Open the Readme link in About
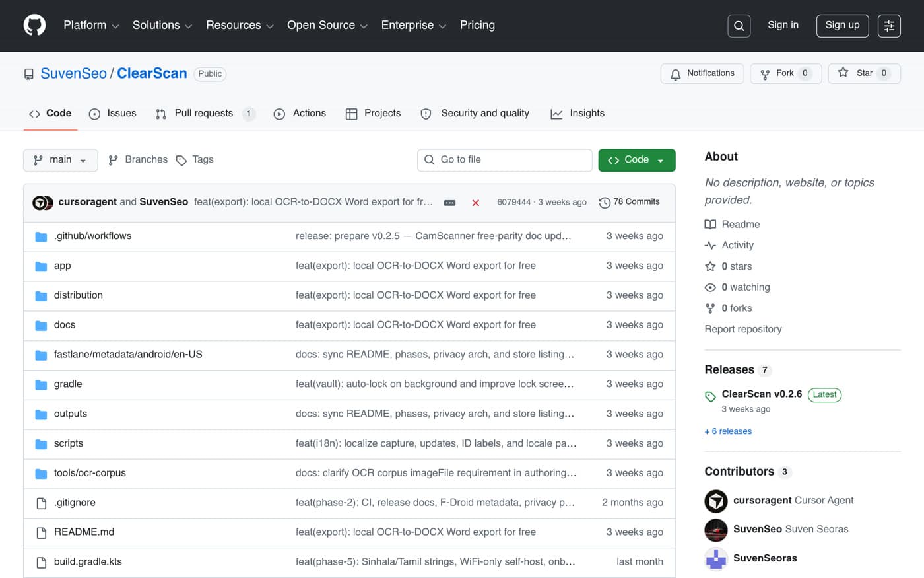 [733, 225]
